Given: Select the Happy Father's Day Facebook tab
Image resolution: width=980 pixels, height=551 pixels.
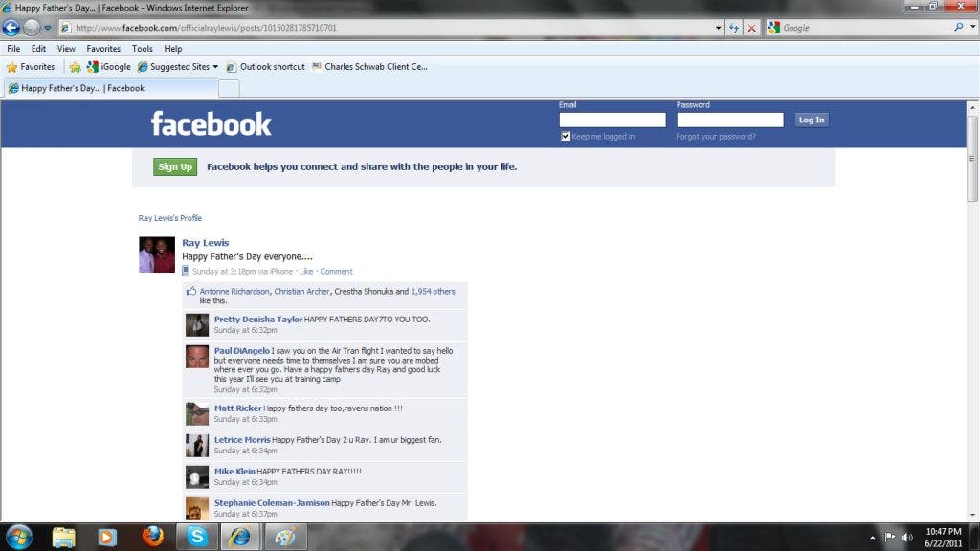Looking at the screenshot, I should 111,88.
